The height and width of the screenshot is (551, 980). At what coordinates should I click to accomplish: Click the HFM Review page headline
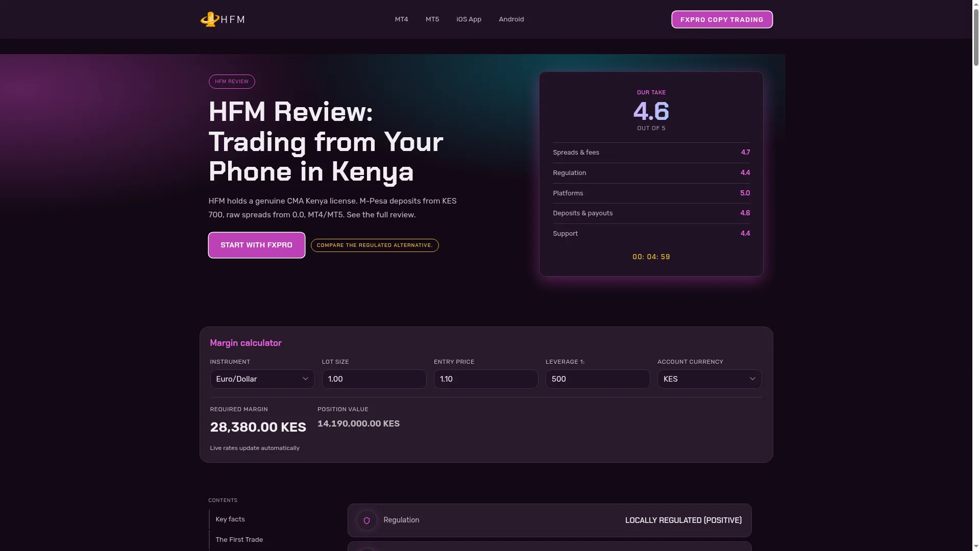tap(326, 142)
